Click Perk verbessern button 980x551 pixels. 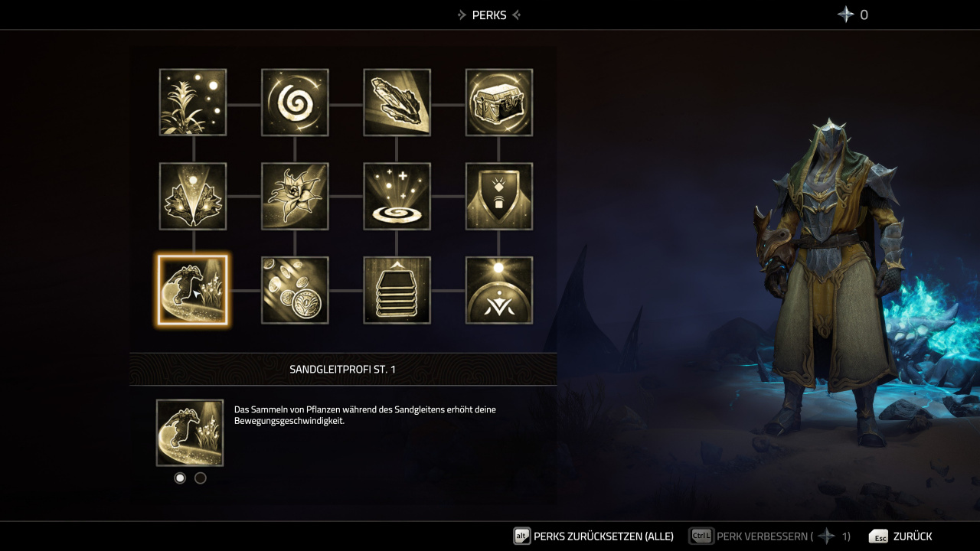[769, 536]
